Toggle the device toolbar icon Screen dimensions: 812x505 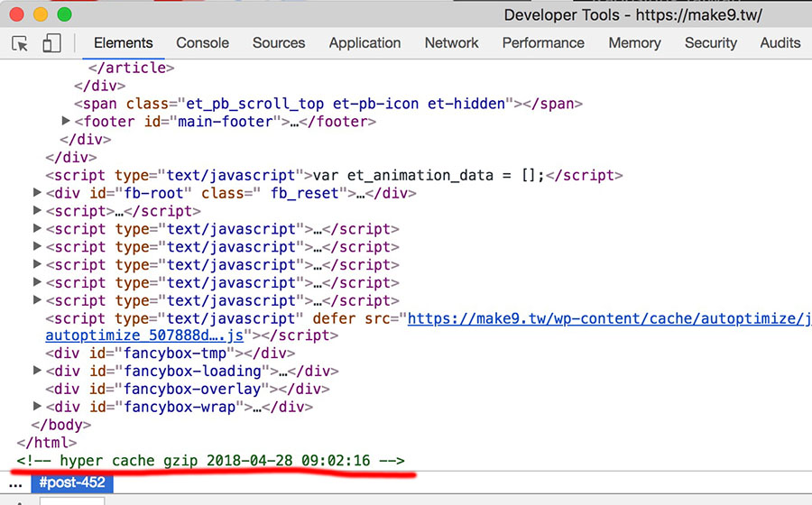51,43
